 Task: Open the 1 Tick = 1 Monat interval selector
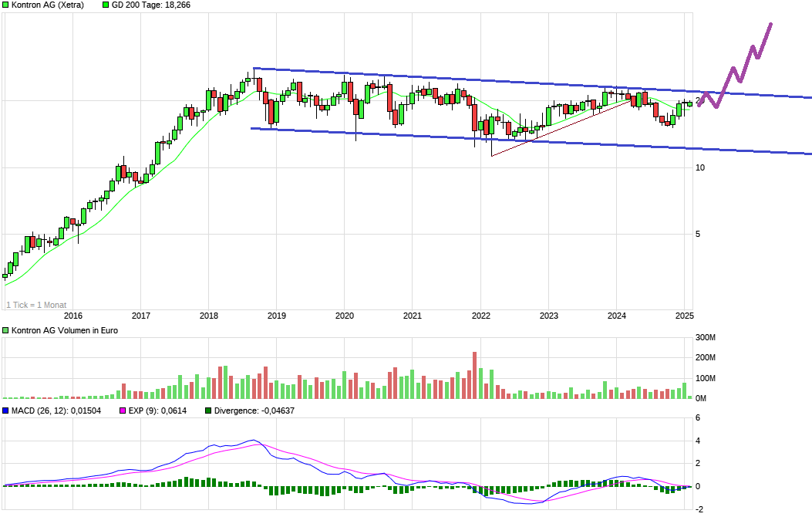click(35, 304)
